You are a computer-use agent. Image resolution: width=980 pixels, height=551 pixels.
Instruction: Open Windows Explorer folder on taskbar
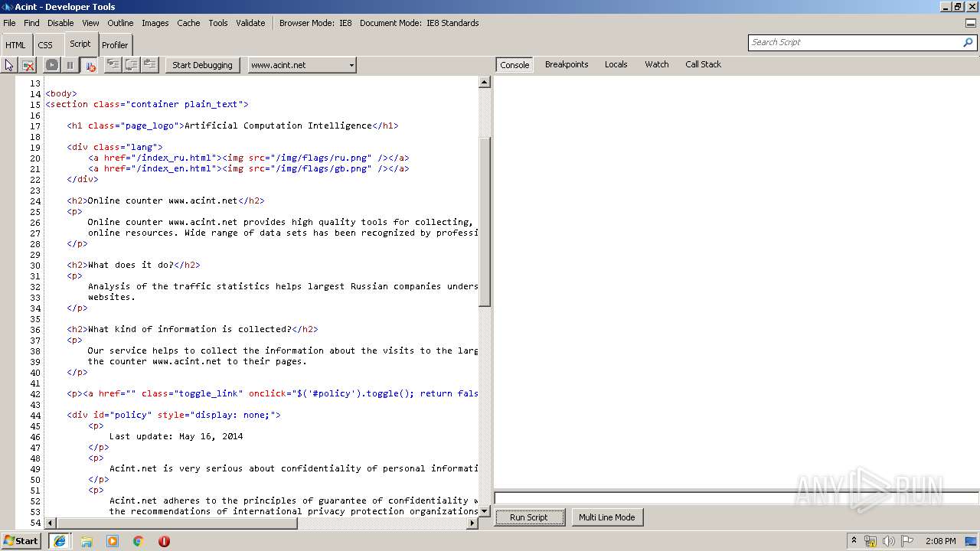tap(87, 541)
